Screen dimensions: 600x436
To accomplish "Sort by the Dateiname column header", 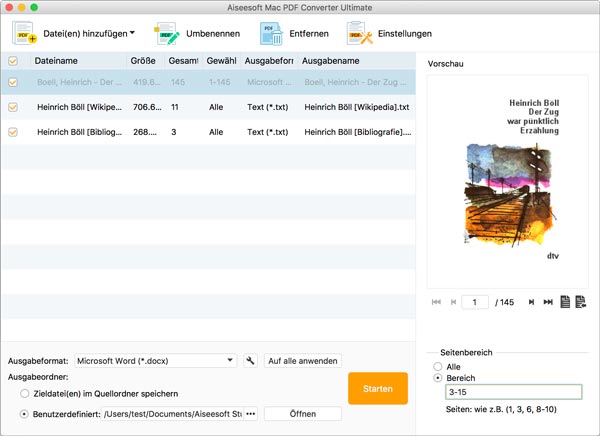I will coord(78,61).
